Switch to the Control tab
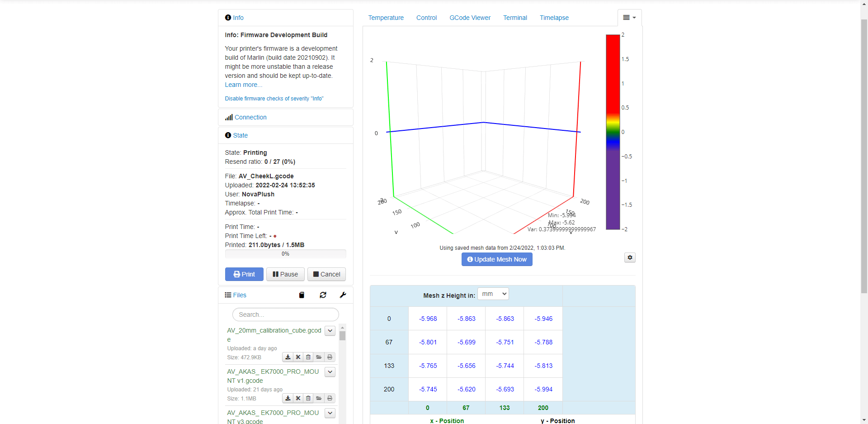 [426, 18]
